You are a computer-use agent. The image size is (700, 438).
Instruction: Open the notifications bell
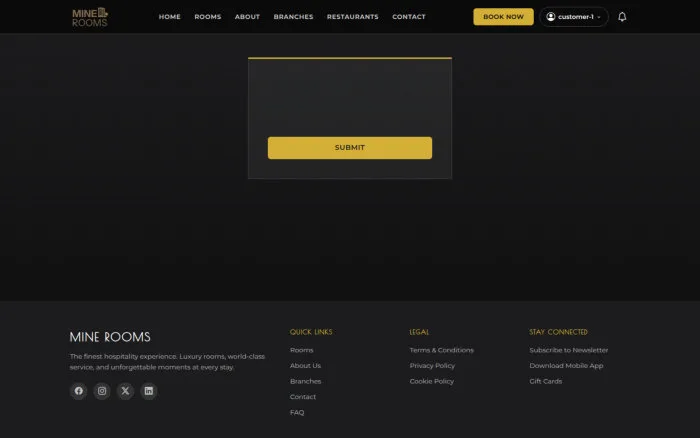pyautogui.click(x=622, y=17)
